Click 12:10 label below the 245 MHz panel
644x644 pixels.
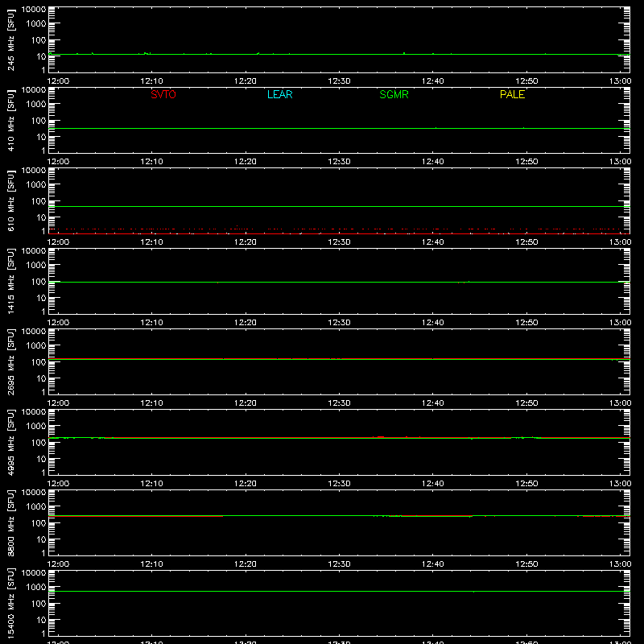[x=151, y=81]
